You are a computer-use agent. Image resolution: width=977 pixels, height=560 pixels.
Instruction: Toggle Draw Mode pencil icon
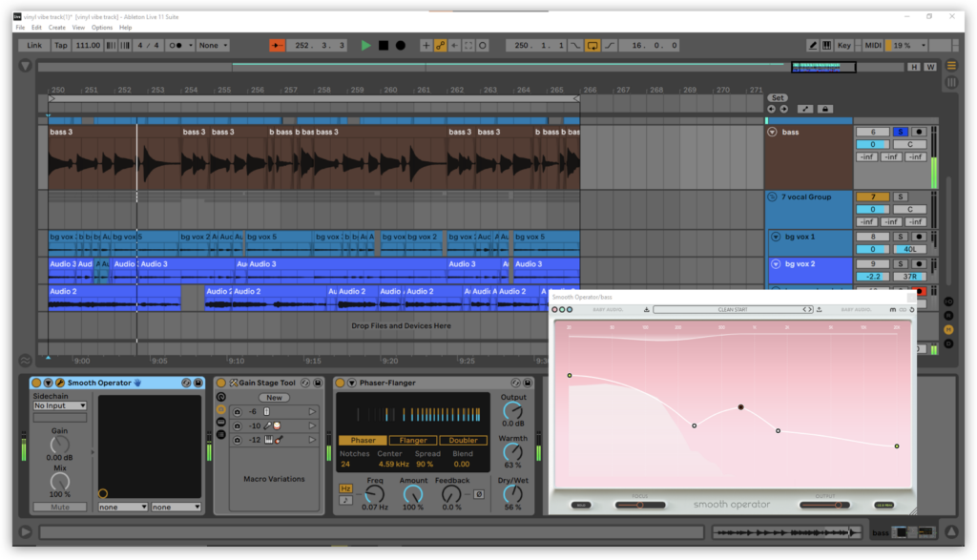tap(813, 46)
